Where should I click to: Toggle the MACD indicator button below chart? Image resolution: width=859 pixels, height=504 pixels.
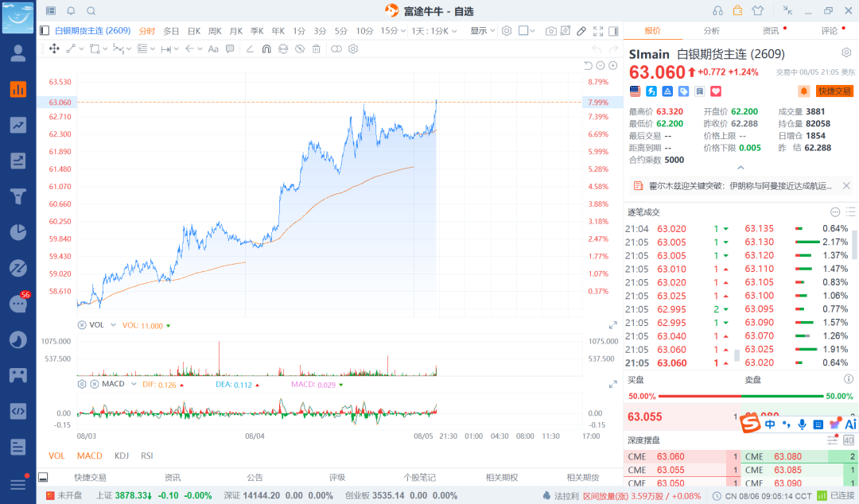[x=89, y=456]
